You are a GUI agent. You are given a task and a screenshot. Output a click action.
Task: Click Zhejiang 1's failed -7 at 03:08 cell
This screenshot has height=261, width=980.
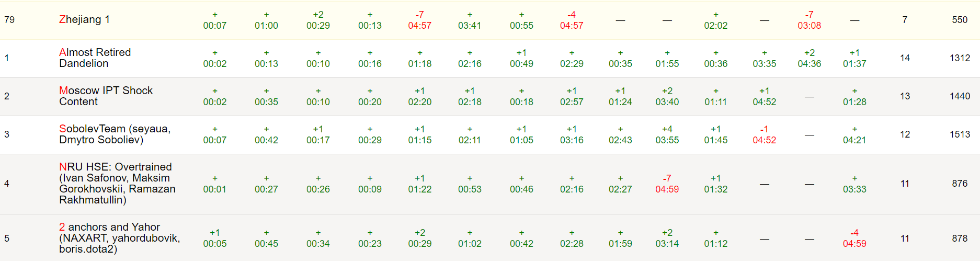(x=809, y=20)
